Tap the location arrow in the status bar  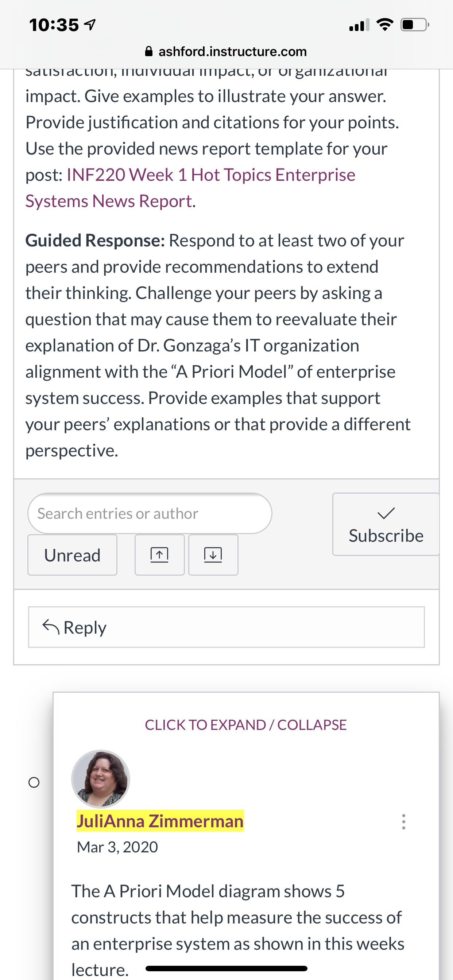pyautogui.click(x=89, y=25)
